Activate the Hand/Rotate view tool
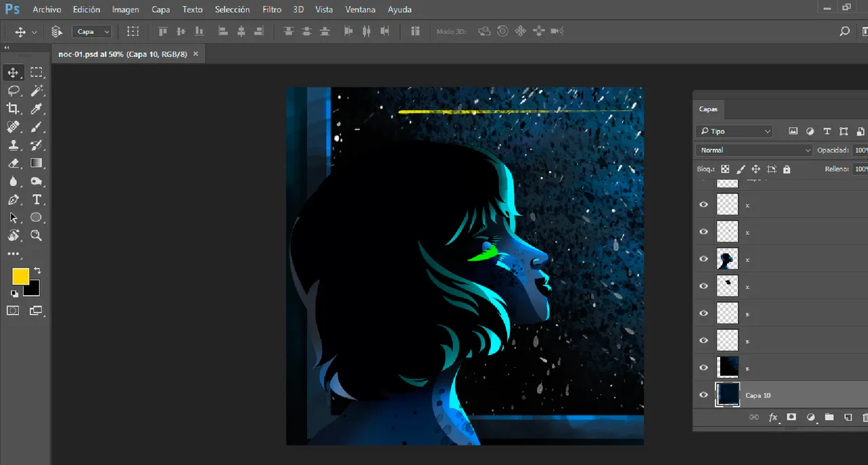Screen dimensions: 868x465 [x=13, y=236]
